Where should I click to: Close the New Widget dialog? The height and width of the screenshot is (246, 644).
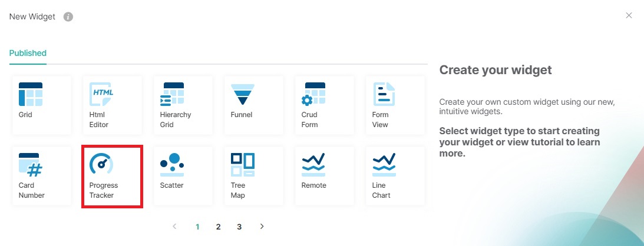coord(629,15)
